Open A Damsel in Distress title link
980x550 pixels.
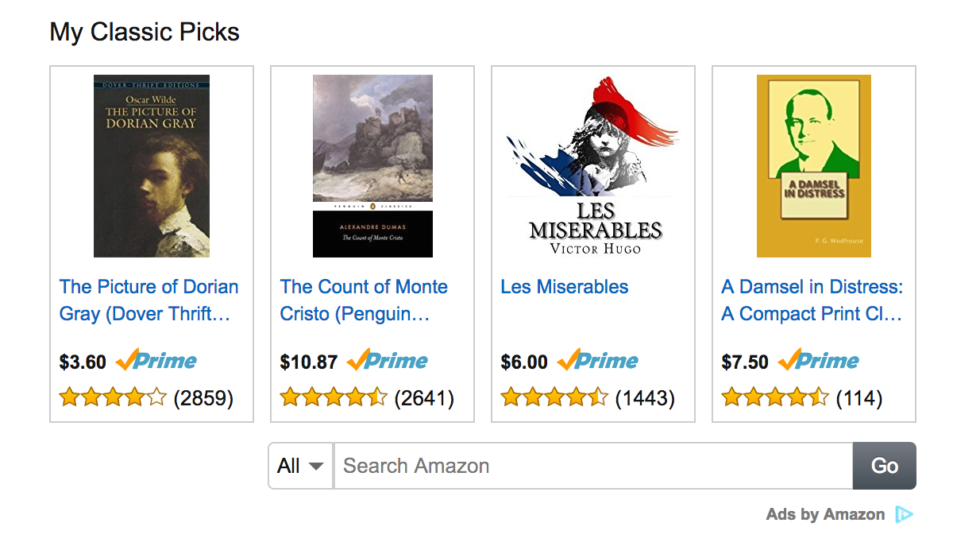pos(812,300)
